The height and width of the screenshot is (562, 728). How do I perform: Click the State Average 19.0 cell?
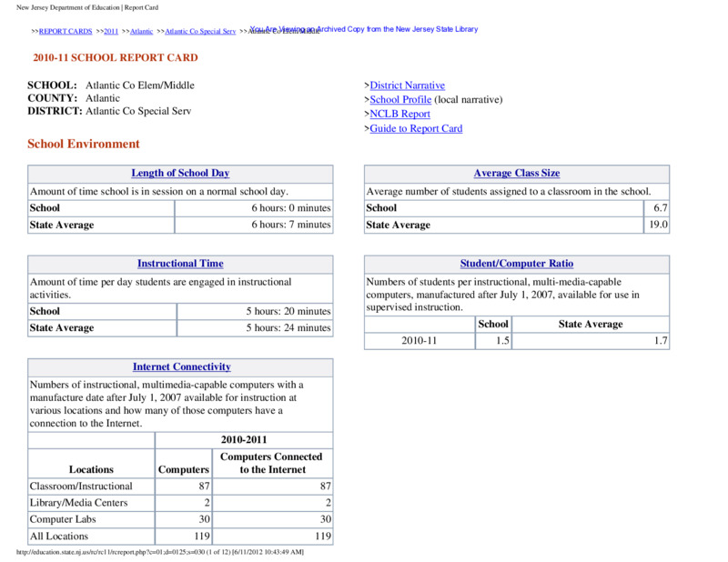[656, 226]
